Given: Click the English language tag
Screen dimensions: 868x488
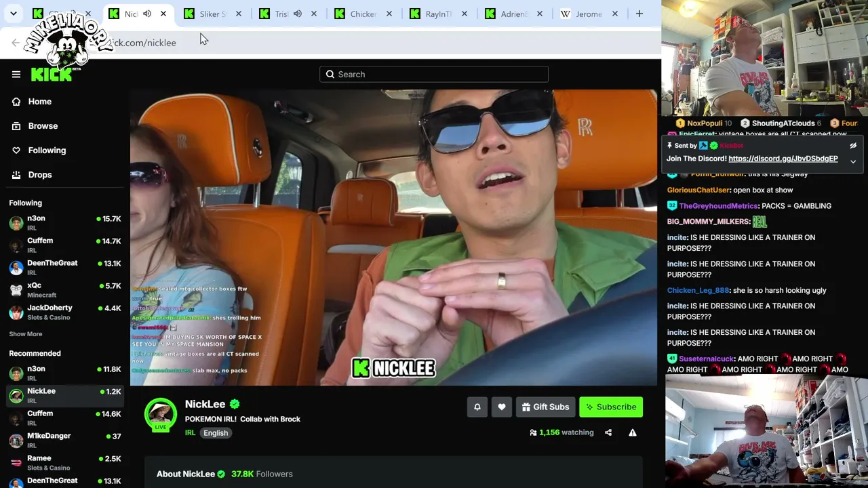Looking at the screenshot, I should click(216, 433).
